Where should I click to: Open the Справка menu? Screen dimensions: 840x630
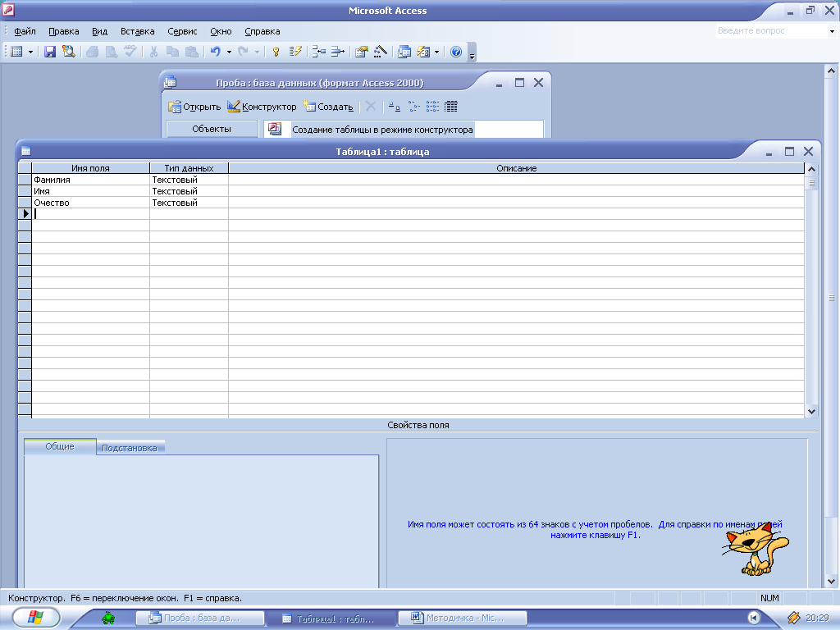click(x=262, y=31)
